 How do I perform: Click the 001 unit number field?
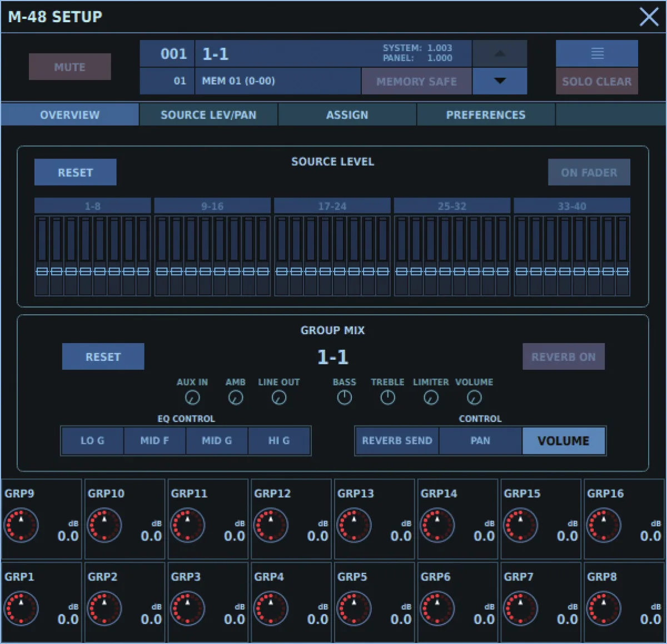pos(167,53)
